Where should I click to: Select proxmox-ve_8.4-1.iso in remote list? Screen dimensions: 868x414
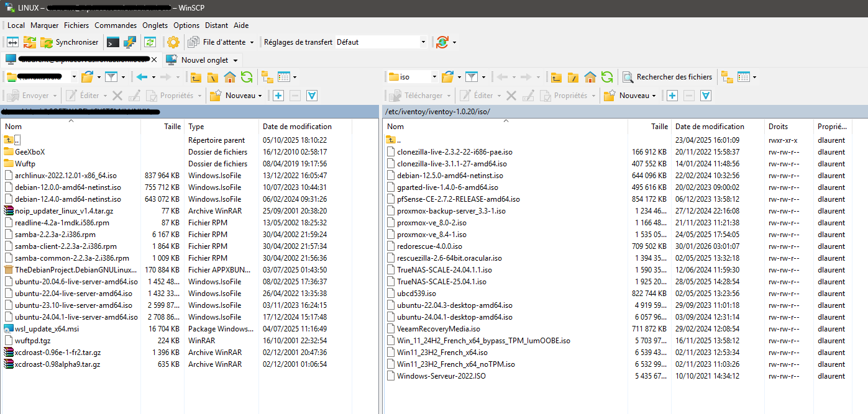[431, 235]
